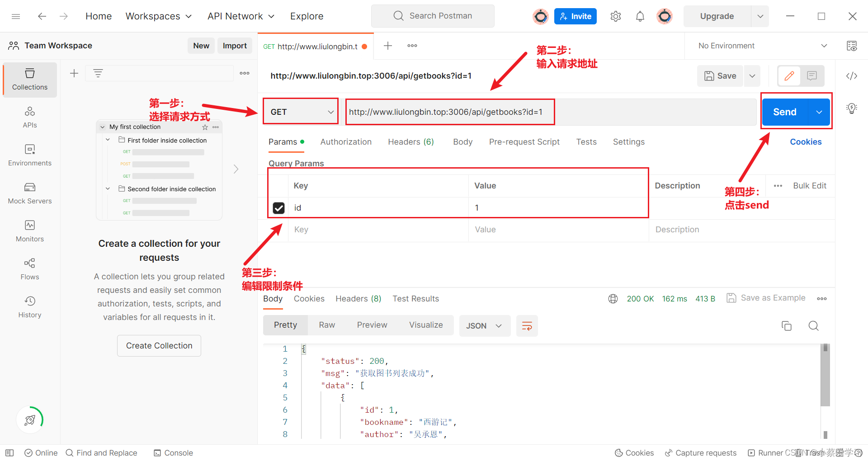
Task: Open the History sidebar panel
Action: coord(30,307)
